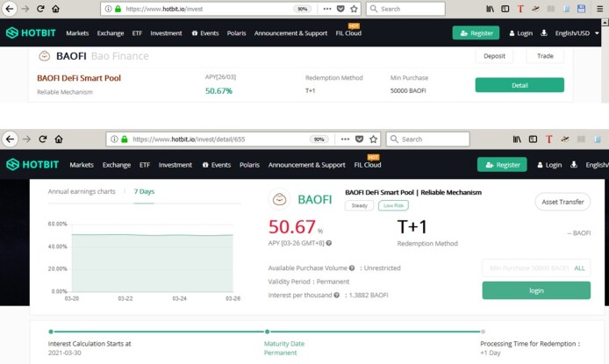Screen dimensions: 609x364
Task: Click Forward arrow in top browser window
Action: tap(25, 9)
